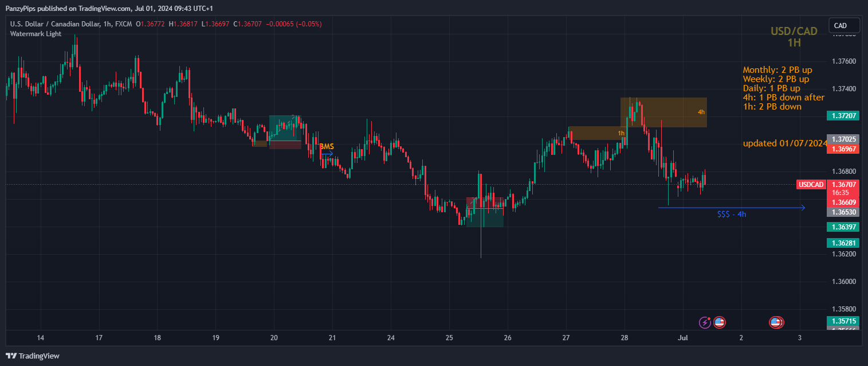Select the Watermark Light indicator label
The width and height of the screenshot is (868, 366).
click(36, 34)
